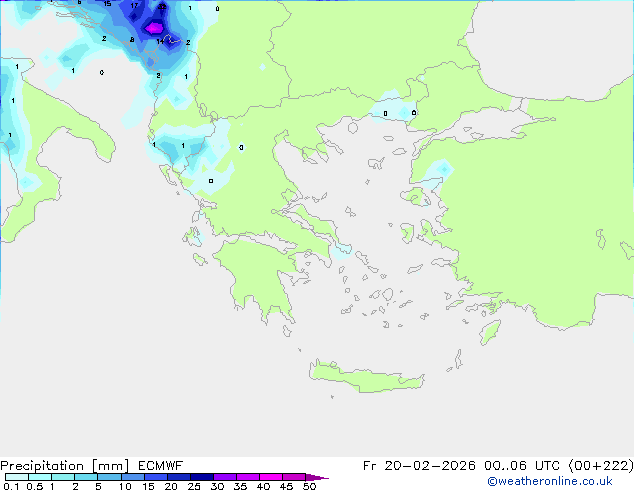Image resolution: width=634 pixels, height=490 pixels.
Task: Click the '50' legend scale label
Action: (x=309, y=486)
